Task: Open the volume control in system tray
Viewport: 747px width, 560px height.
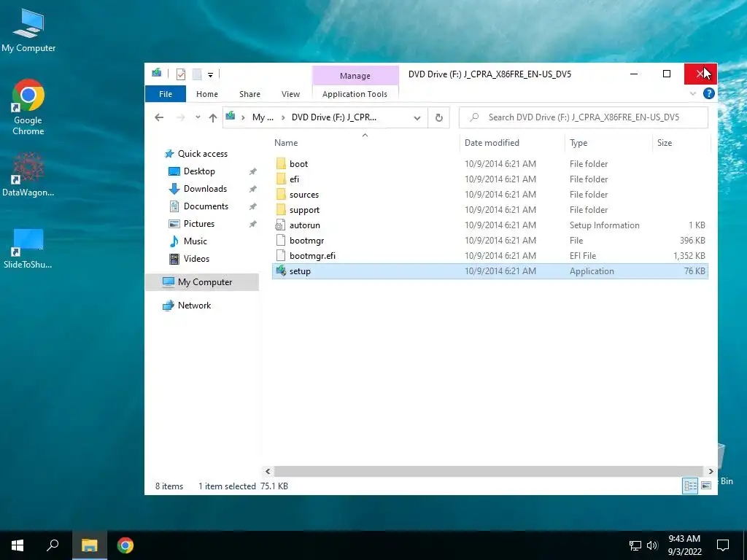Action: [x=652, y=545]
